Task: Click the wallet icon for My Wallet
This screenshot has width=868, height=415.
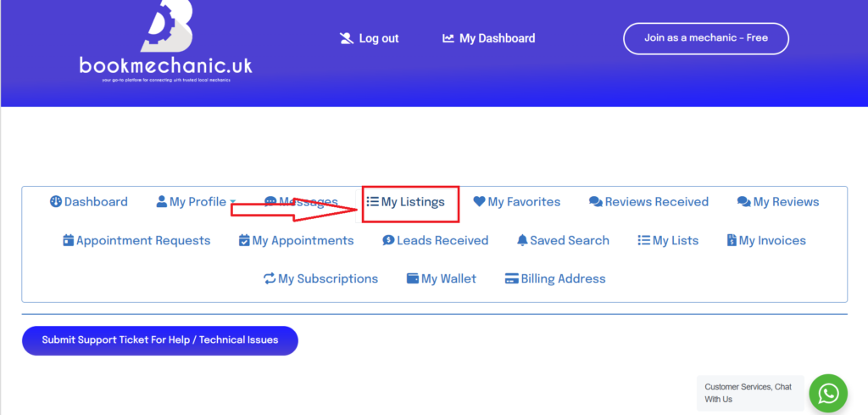Action: coord(413,278)
